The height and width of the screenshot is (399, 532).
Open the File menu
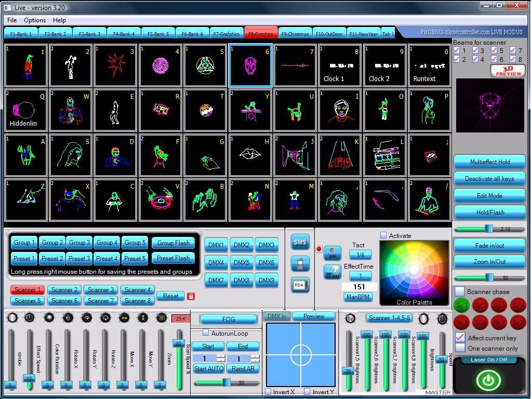coord(12,20)
